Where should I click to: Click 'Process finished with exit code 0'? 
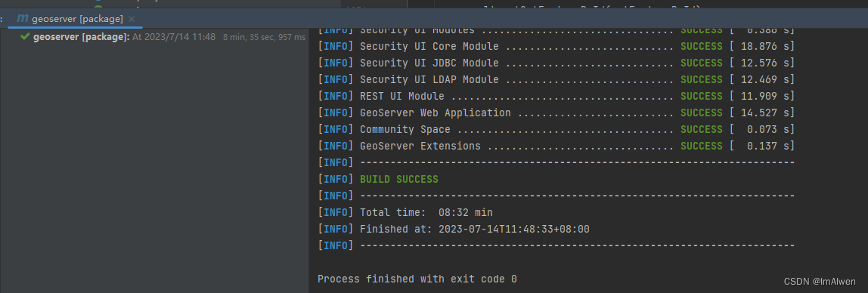click(417, 279)
